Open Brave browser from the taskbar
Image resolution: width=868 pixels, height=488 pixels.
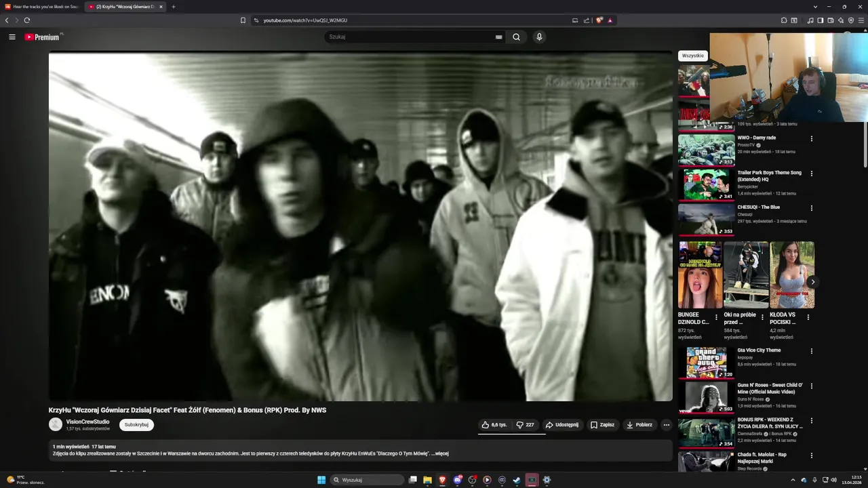[442, 480]
